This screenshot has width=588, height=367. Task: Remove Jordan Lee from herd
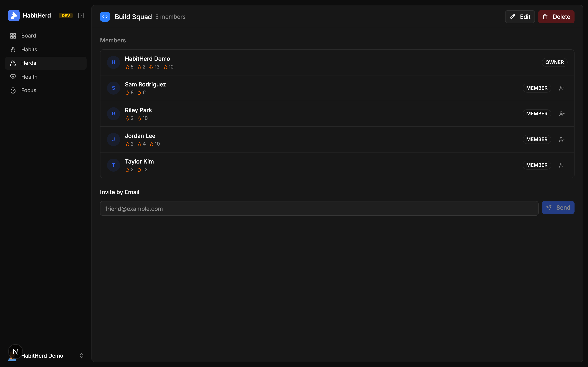pyautogui.click(x=561, y=140)
